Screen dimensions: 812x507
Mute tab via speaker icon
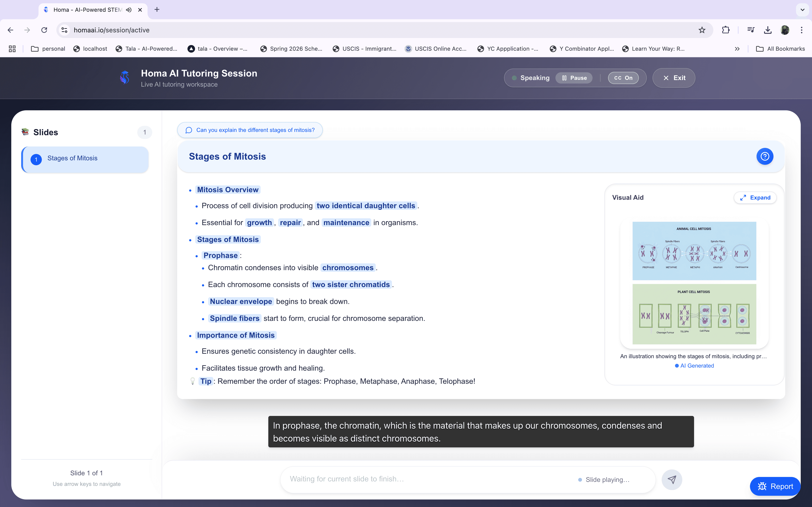click(x=129, y=10)
